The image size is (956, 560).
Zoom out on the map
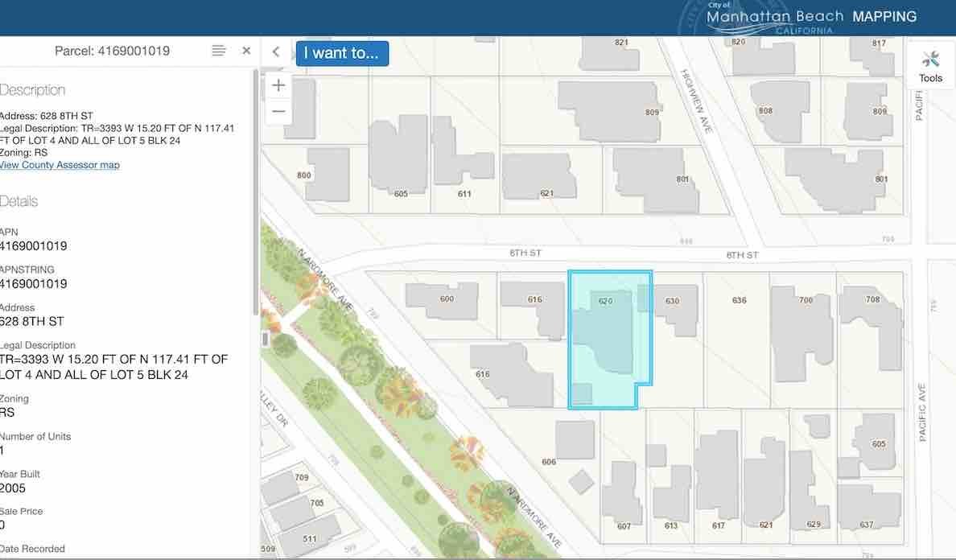click(x=278, y=112)
